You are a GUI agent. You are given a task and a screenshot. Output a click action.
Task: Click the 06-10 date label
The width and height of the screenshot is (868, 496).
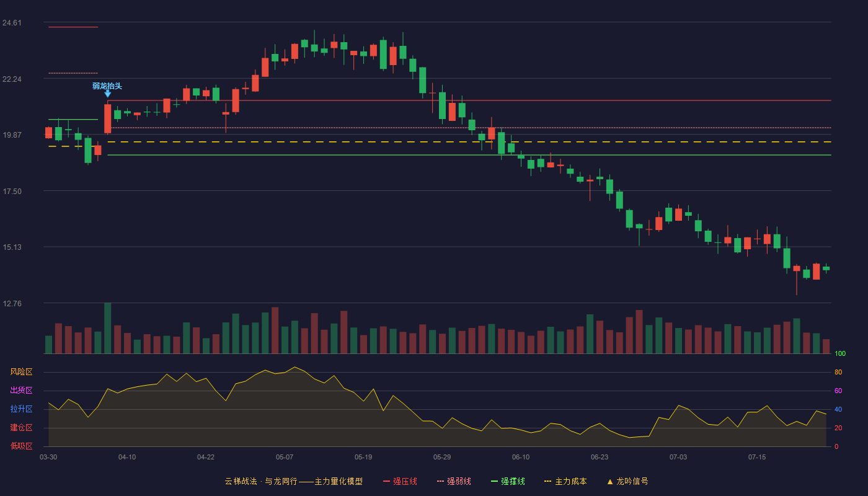521,457
